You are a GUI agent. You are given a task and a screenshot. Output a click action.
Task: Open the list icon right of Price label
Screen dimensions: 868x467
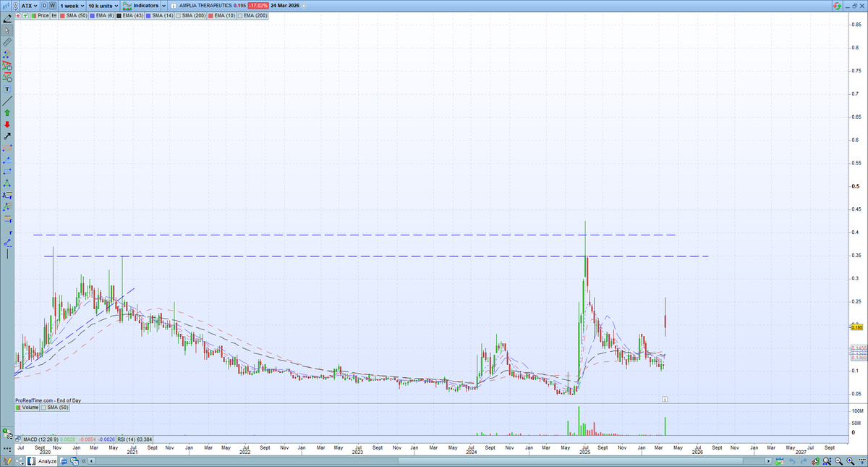coord(54,15)
